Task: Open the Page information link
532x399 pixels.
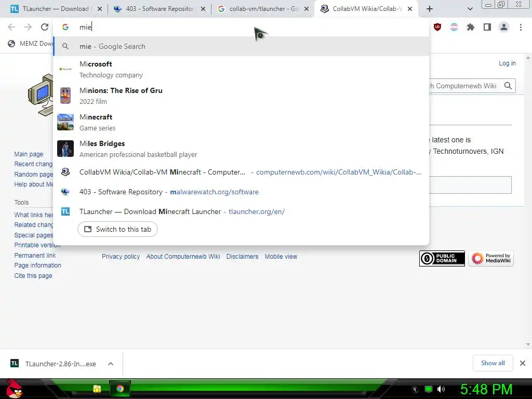Action: click(37, 265)
